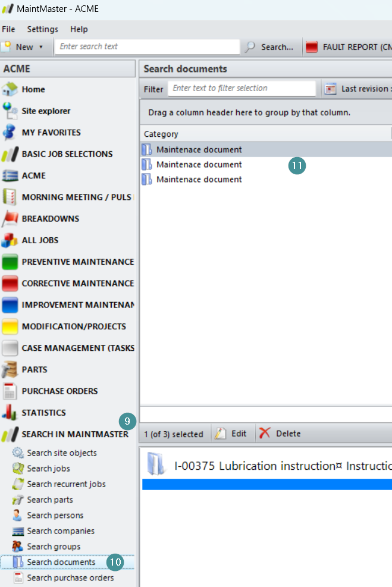Click the I-00375 Lubrication instruction title

tap(283, 466)
